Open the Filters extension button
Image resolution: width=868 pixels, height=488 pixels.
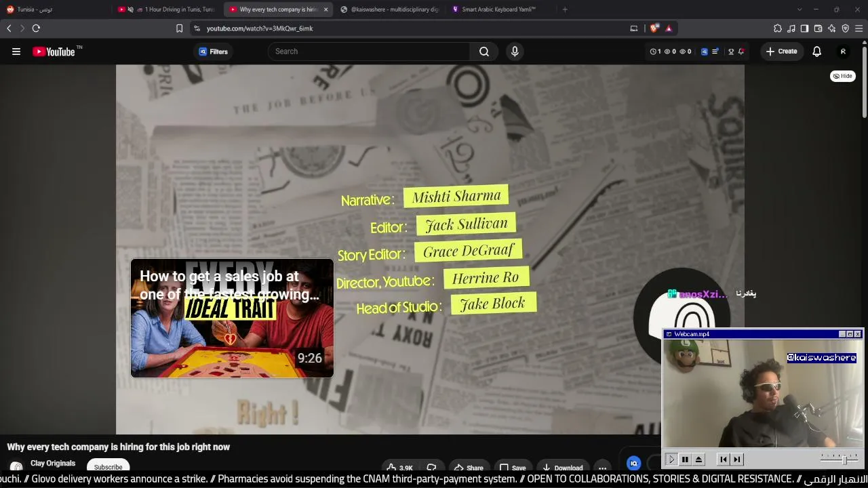[213, 52]
